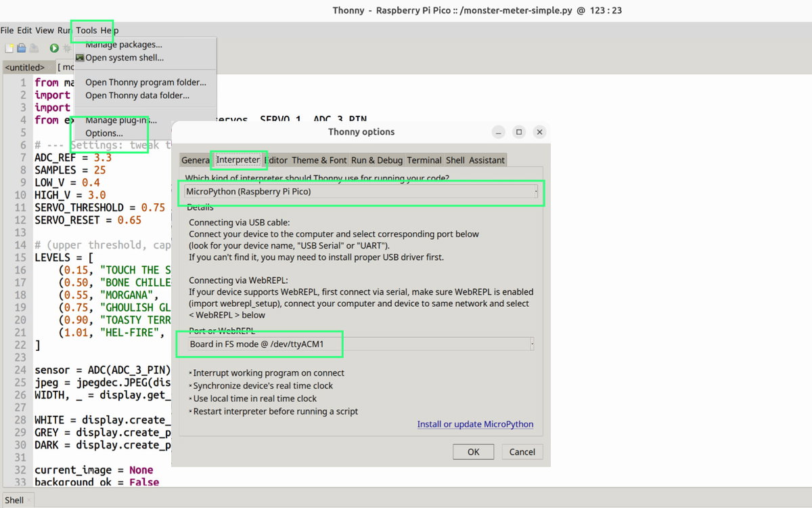Viewport: 812px width, 508px height.
Task: Toggle Restart interpreter before running a script
Action: click(275, 411)
